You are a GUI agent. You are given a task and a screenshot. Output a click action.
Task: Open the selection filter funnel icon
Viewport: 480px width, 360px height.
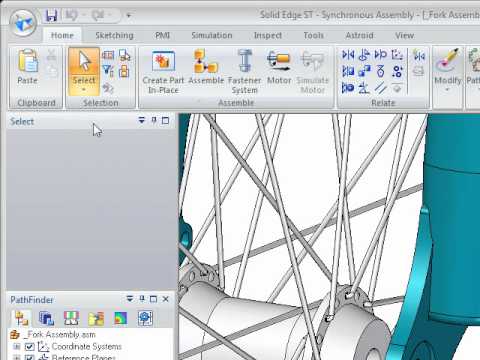pos(108,71)
